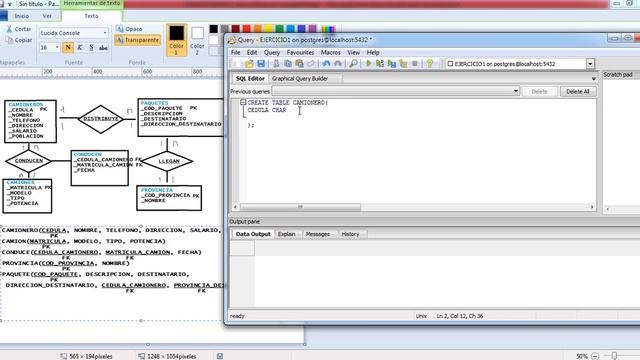Image resolution: width=640 pixels, height=360 pixels.
Task: Click the Cancel query stop icon
Action: click(415, 64)
